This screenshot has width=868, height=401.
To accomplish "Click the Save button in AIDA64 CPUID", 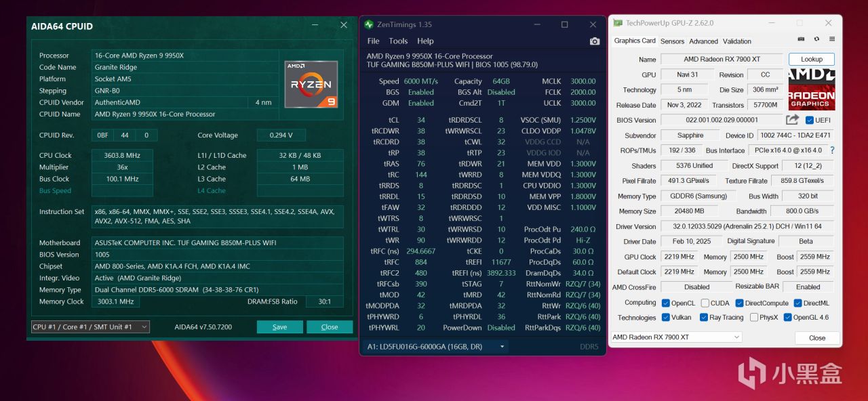I will click(279, 327).
